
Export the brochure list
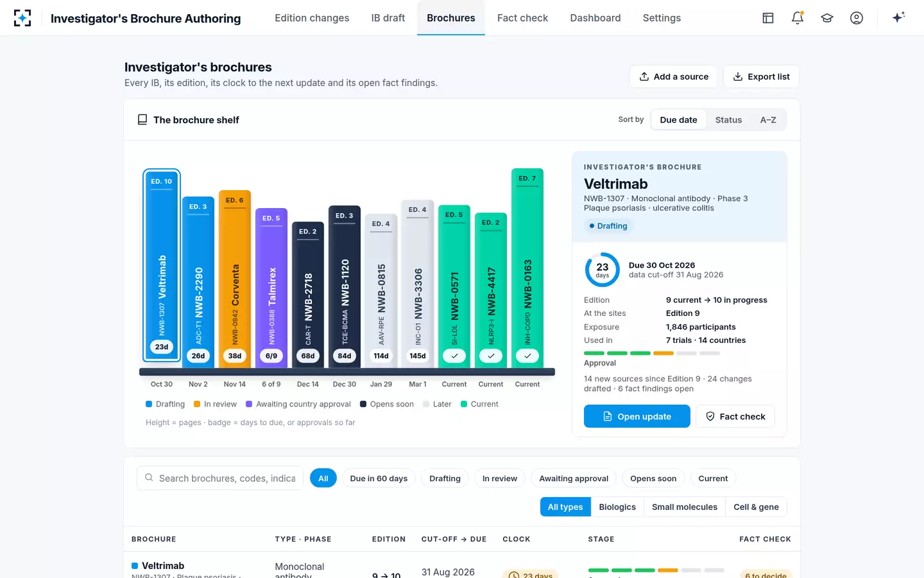point(761,76)
